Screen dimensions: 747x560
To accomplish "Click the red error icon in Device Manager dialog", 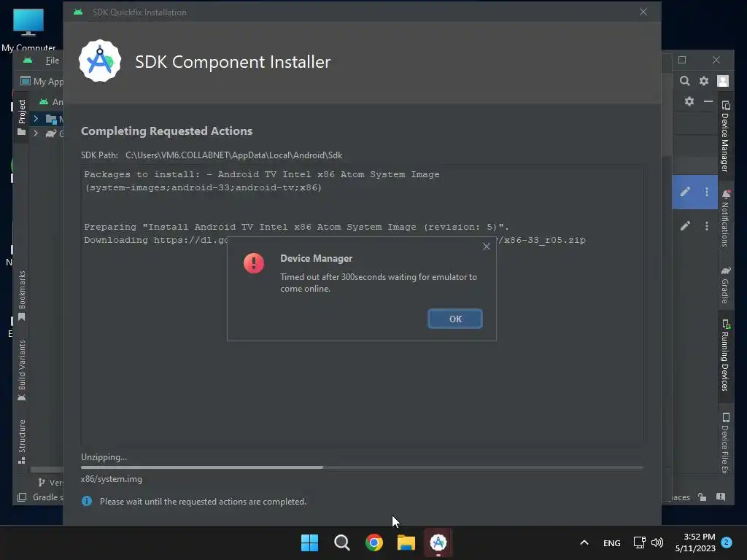I will tap(254, 262).
